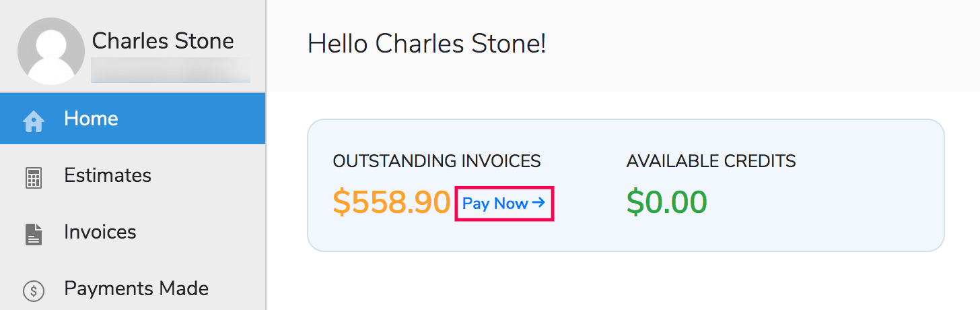Click the blurred email under the username
Image resolution: width=980 pixels, height=310 pixels.
pos(170,70)
